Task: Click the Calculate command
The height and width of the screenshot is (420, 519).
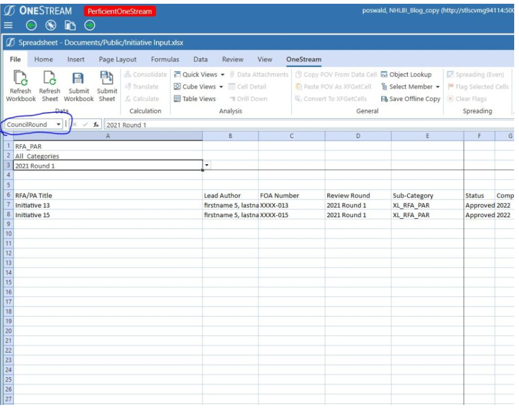Action: click(142, 99)
